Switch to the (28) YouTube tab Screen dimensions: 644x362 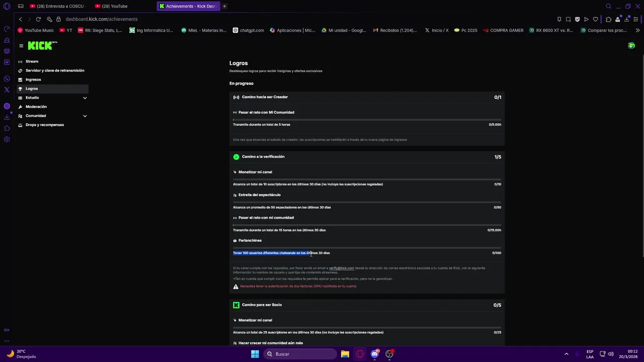[111, 6]
